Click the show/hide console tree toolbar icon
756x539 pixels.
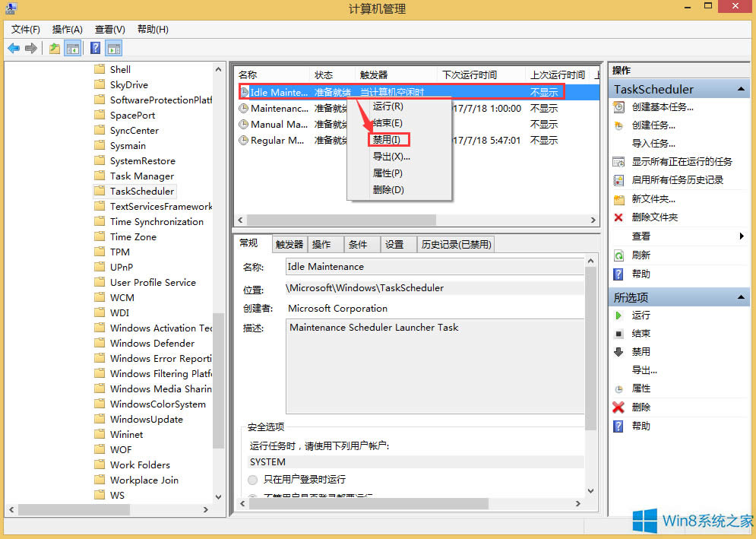point(73,48)
